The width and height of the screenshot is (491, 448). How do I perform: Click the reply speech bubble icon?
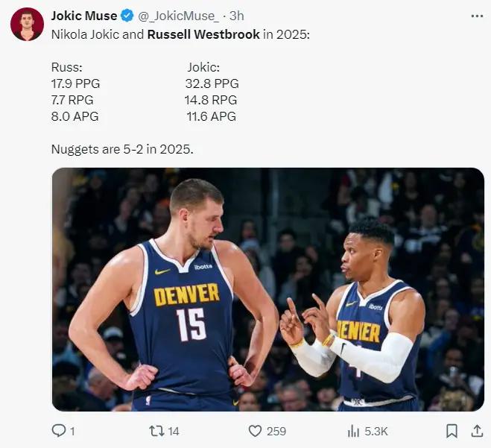(58, 431)
